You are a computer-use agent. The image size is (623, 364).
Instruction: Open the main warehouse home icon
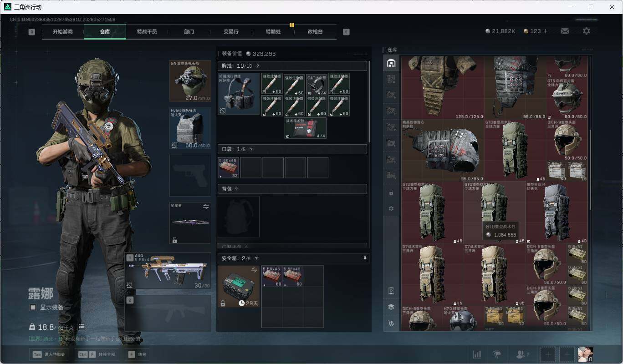(x=391, y=63)
